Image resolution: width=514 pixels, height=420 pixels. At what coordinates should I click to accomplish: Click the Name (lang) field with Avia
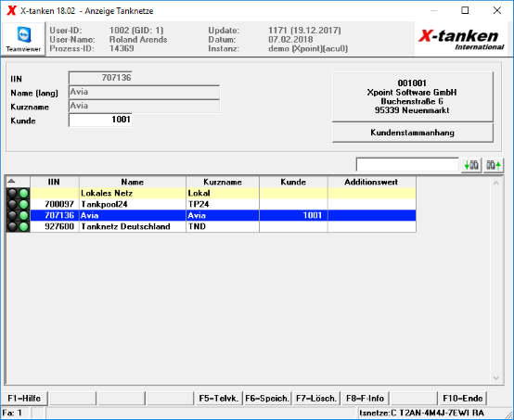pyautogui.click(x=144, y=92)
